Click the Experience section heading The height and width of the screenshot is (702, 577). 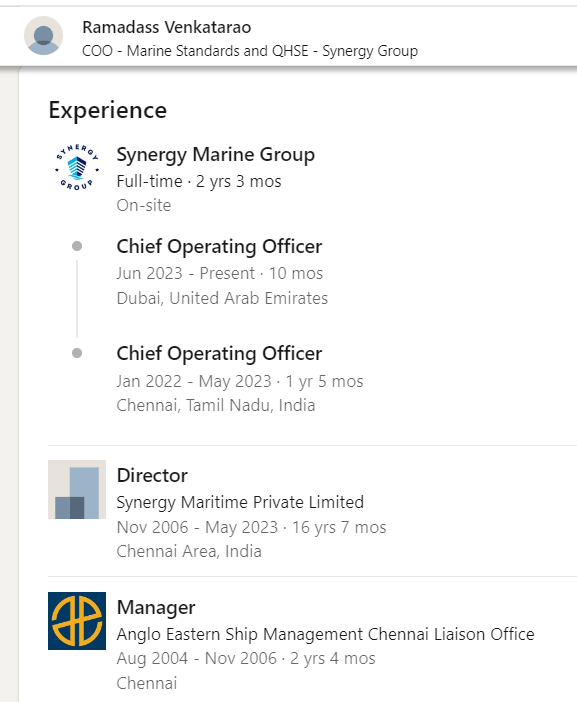[x=107, y=111]
